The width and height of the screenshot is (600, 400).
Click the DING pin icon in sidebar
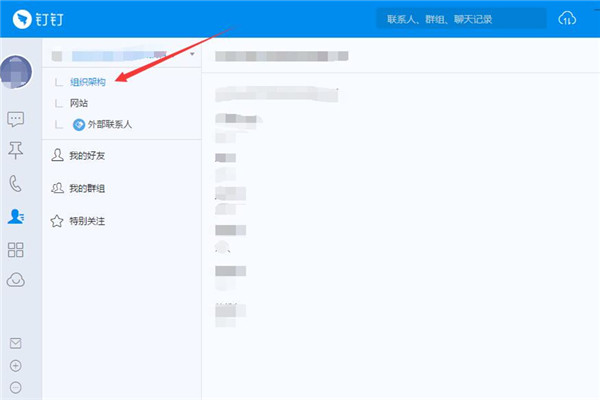[16, 151]
